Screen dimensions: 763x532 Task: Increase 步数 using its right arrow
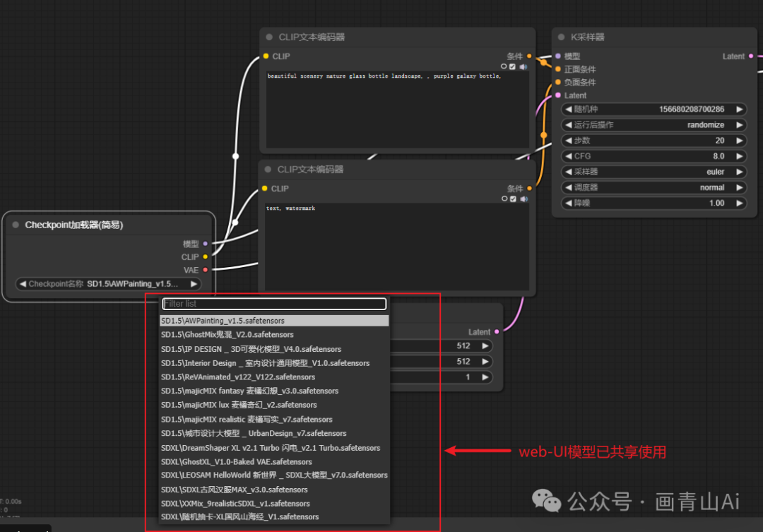click(x=740, y=141)
